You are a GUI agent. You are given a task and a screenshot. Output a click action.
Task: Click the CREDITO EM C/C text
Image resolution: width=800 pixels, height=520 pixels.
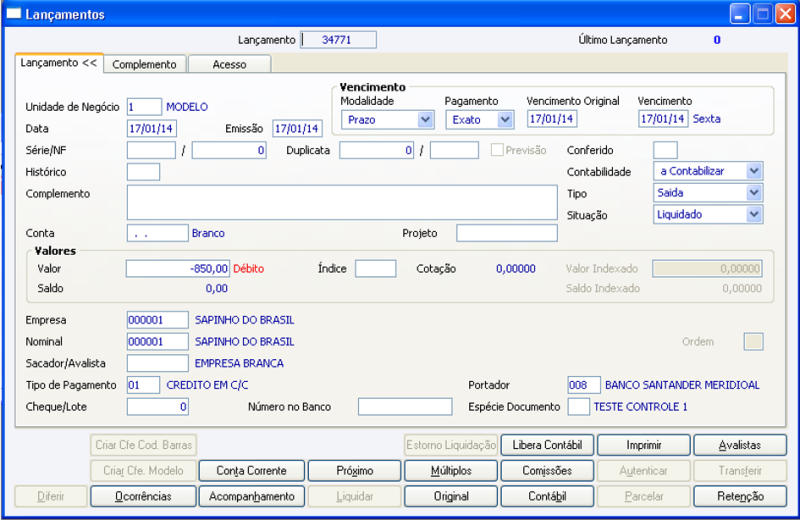click(x=207, y=385)
